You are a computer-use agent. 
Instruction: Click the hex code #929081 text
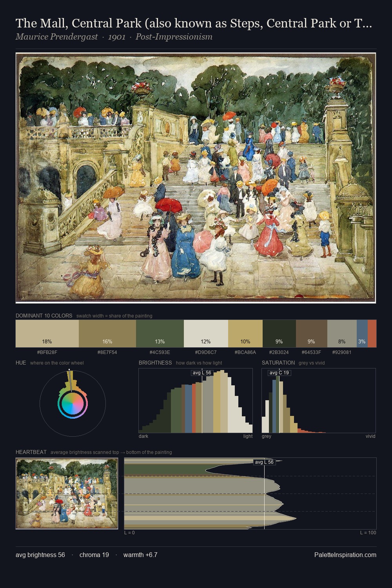[342, 352]
